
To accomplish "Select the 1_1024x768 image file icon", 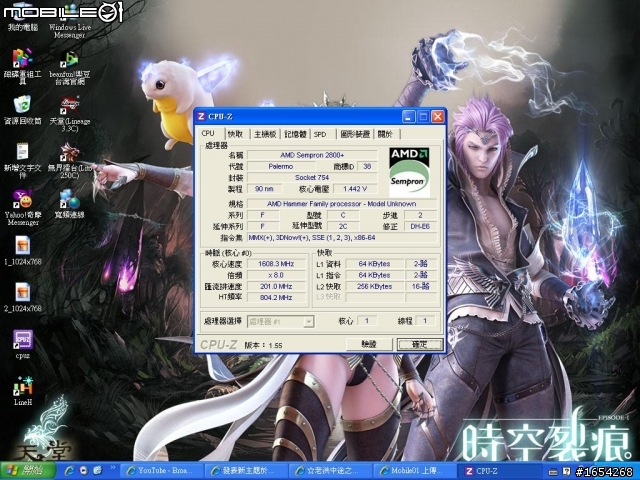I will pyautogui.click(x=22, y=251).
